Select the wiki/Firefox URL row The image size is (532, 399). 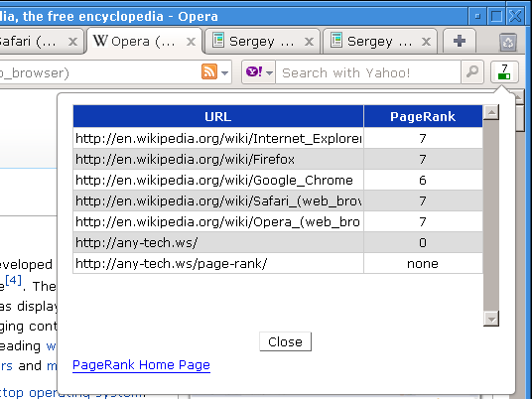click(x=218, y=159)
